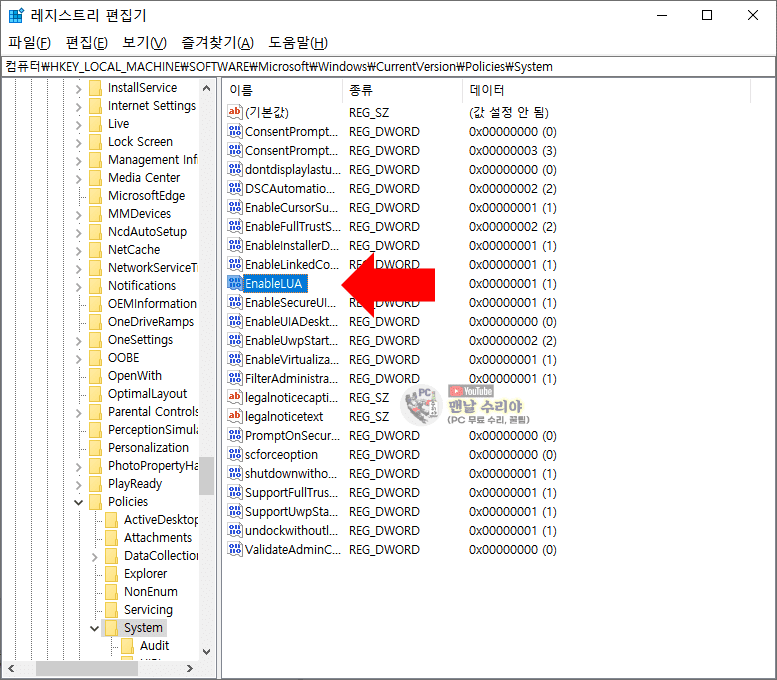Click the DWORD icon beside EnableLUA
This screenshot has width=777, height=680.
[235, 283]
